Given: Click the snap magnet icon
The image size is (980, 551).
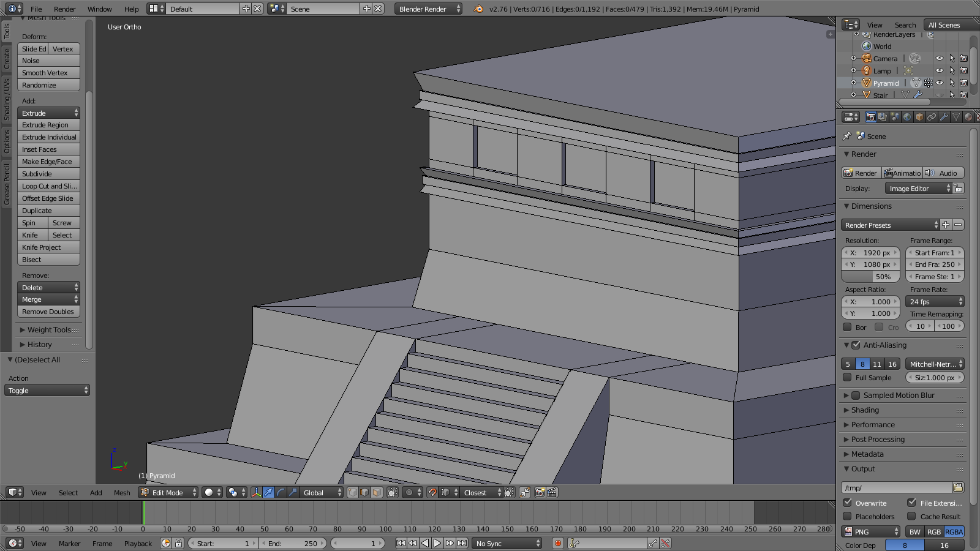Looking at the screenshot, I should pyautogui.click(x=432, y=493).
